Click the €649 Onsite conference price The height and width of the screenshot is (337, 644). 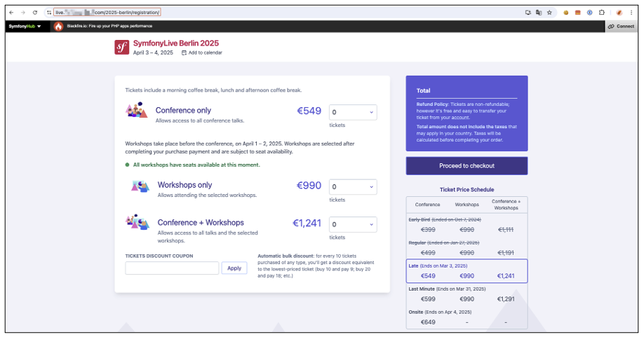tap(428, 322)
